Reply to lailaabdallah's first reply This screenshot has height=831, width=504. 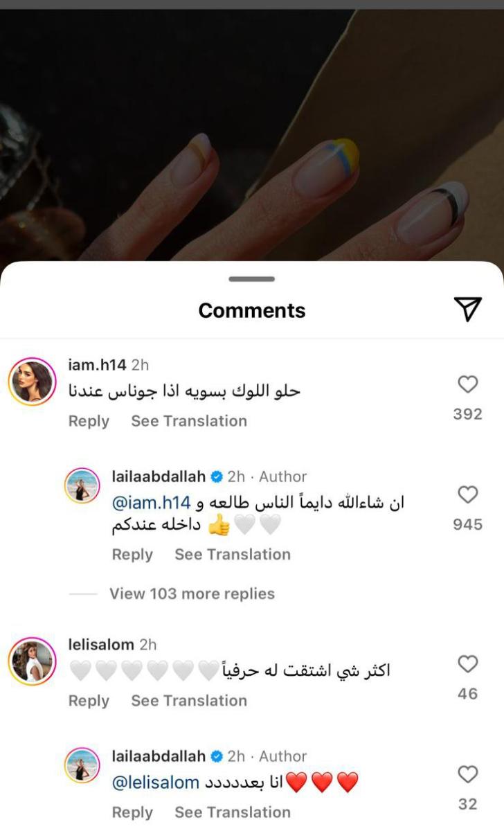(x=132, y=555)
